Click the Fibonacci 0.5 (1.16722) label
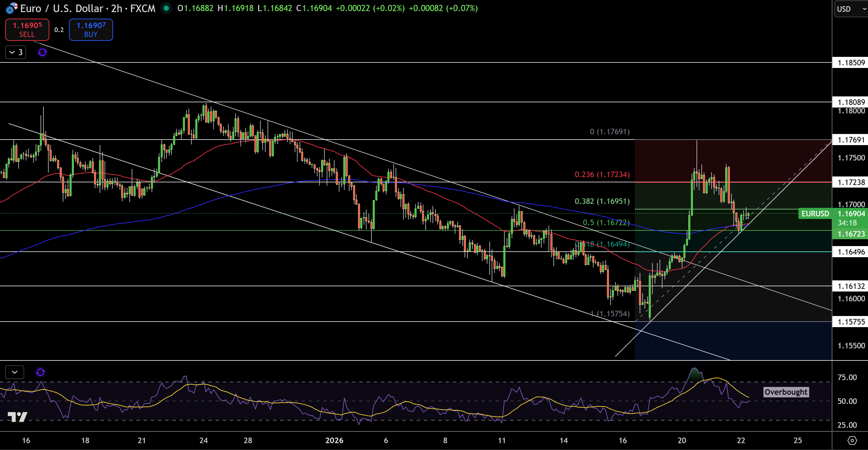The image size is (868, 450). point(606,223)
